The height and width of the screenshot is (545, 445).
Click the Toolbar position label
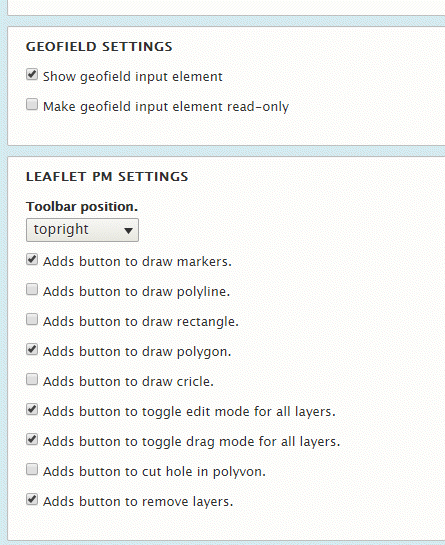[82, 207]
